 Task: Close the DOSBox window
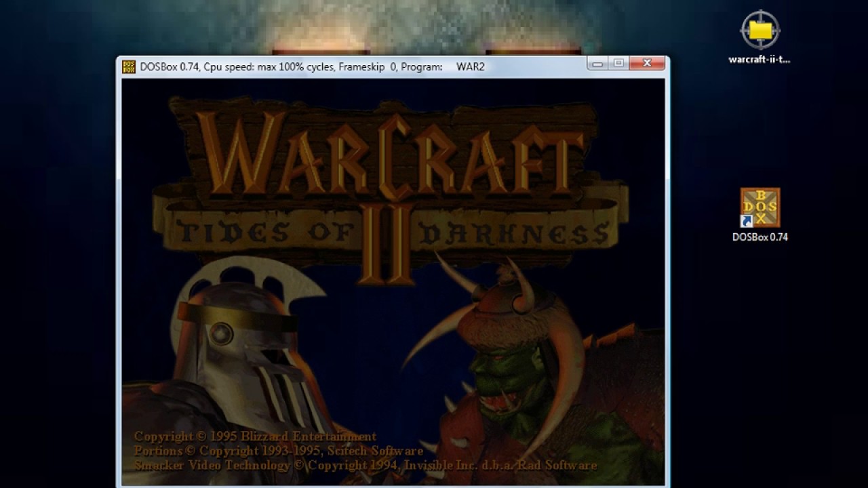(647, 64)
